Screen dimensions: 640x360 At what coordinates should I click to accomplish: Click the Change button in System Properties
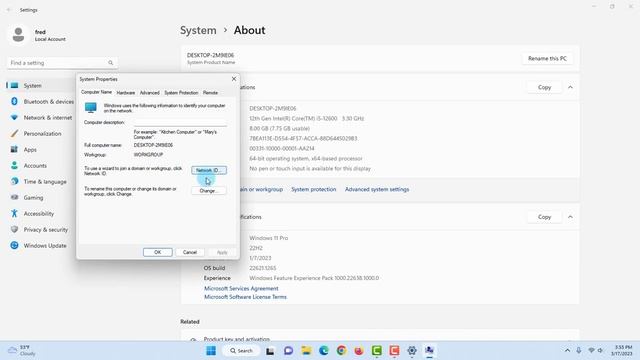pos(209,191)
